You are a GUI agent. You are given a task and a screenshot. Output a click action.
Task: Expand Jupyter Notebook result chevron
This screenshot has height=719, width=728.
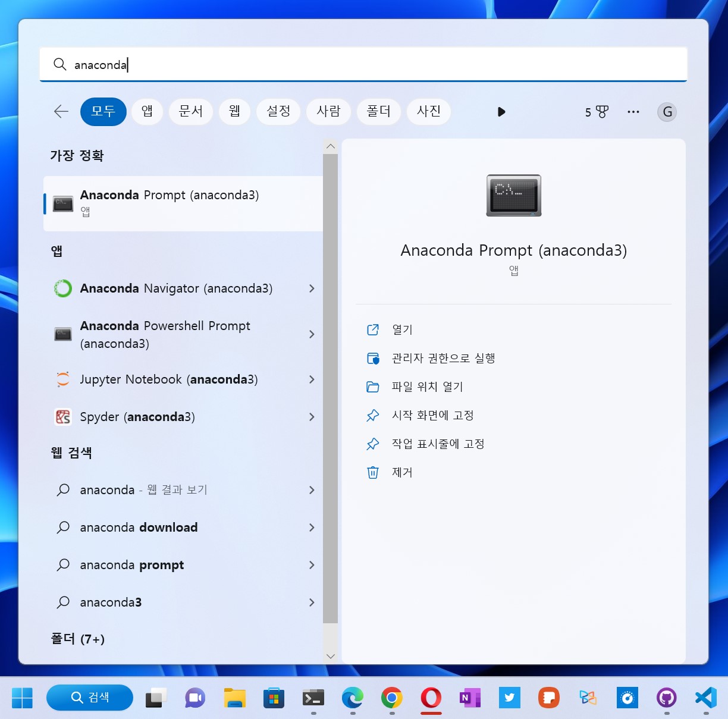click(312, 379)
